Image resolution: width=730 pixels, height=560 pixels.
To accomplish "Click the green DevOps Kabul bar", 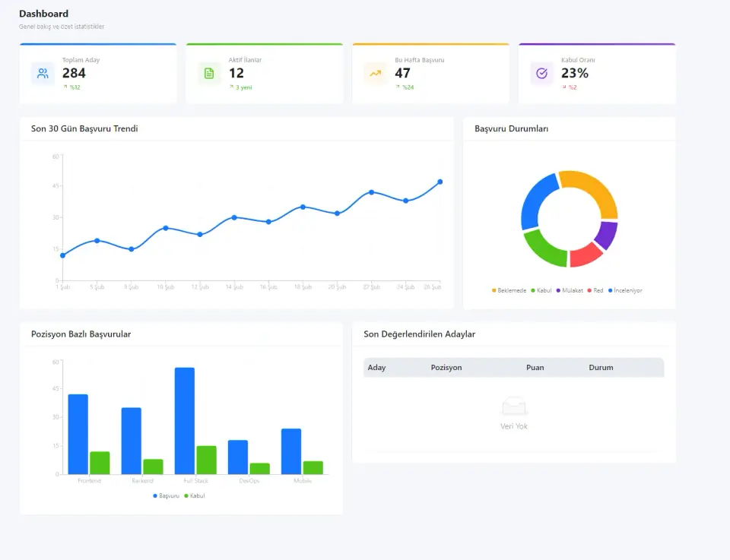I will click(260, 469).
